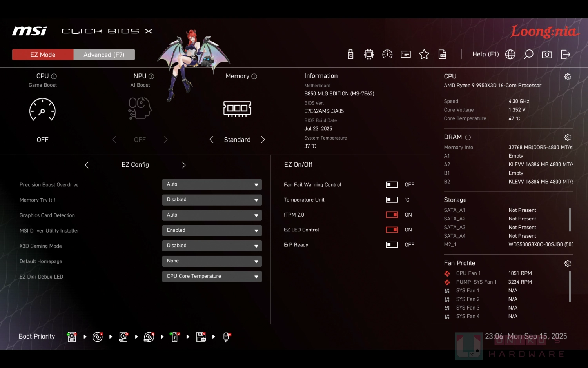Click the exit door-arrow icon
This screenshot has width=588, height=368.
click(565, 55)
